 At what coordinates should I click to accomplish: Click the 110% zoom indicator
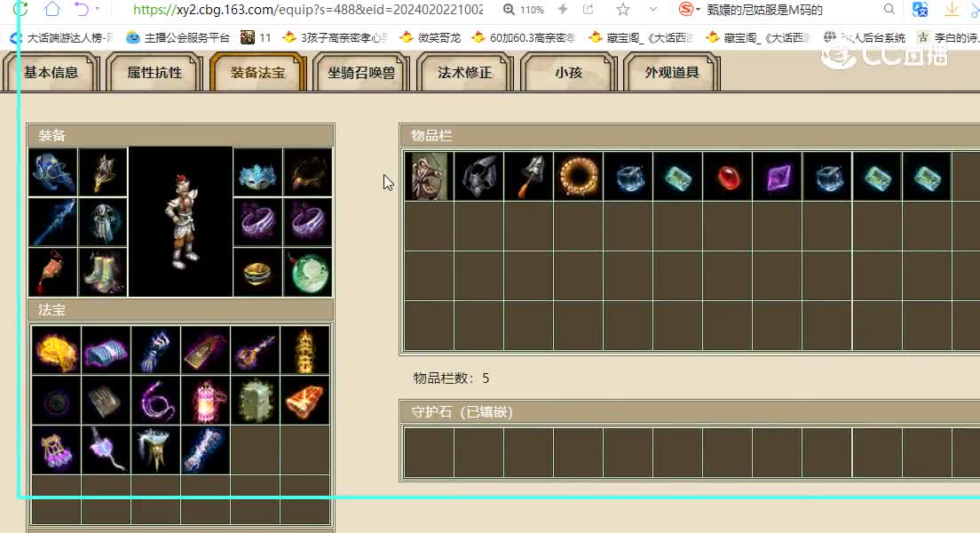(524, 10)
